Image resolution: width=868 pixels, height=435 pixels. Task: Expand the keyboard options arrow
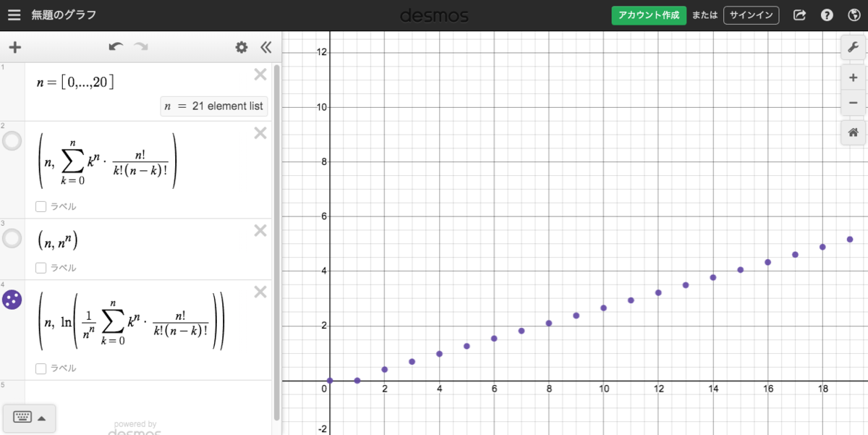(x=42, y=418)
